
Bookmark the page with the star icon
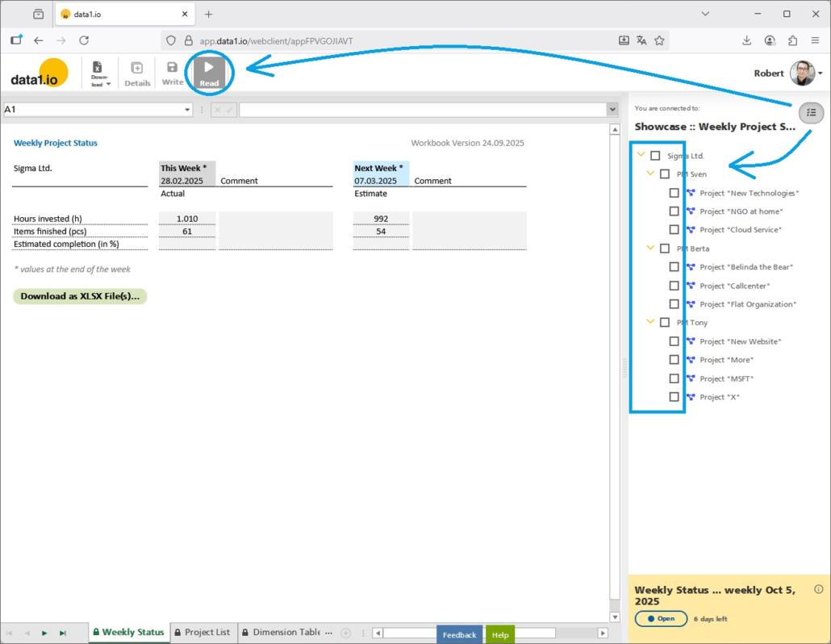659,40
